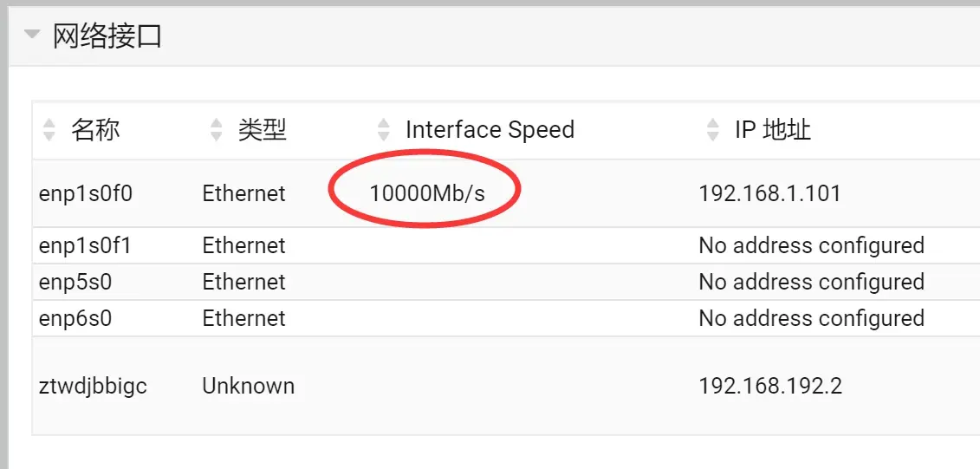Click the 网络接口 panel title
The width and height of the screenshot is (980, 469).
(107, 36)
